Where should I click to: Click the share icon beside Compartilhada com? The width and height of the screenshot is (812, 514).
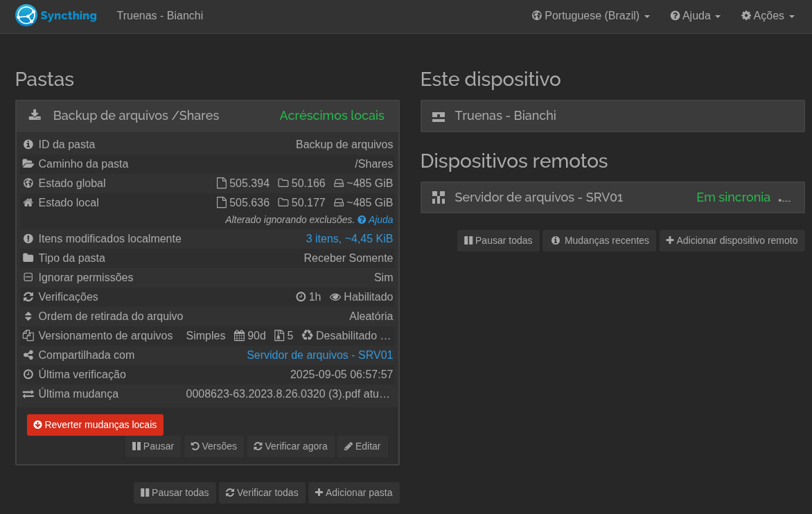(x=28, y=355)
